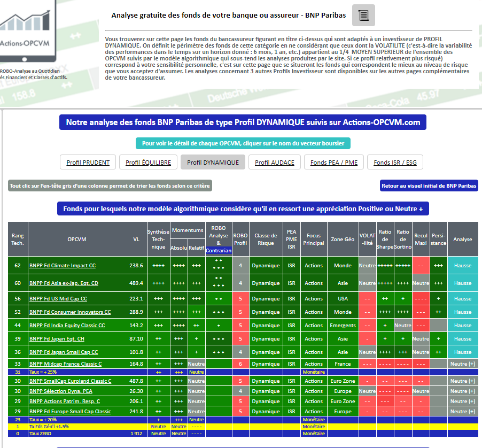Open BNPP Fd US Mid Cap CC link
This screenshot has width=482, height=448.
(58, 298)
